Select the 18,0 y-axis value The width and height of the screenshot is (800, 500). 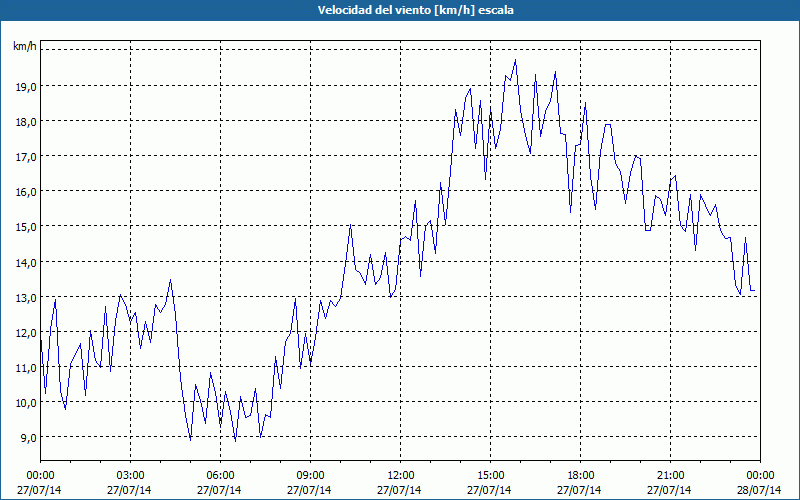(26, 122)
